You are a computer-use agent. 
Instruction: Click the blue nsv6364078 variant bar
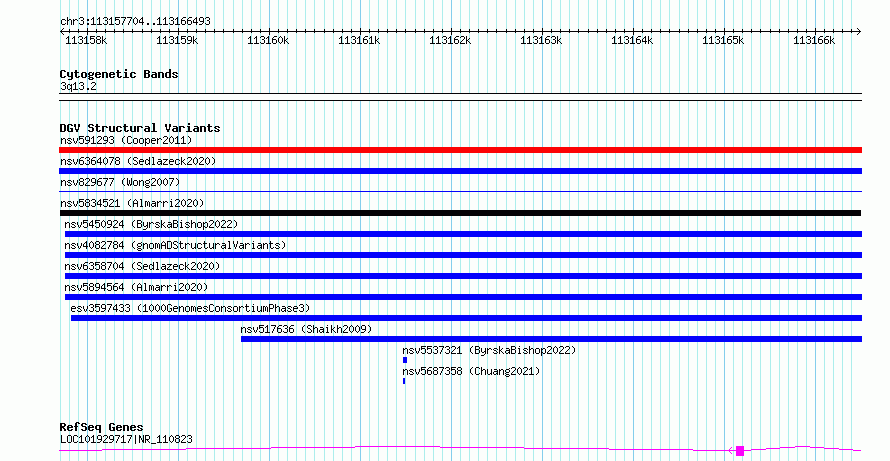coord(460,171)
